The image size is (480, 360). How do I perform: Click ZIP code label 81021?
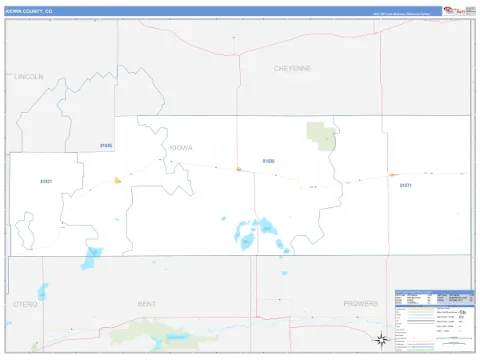pyautogui.click(x=46, y=182)
